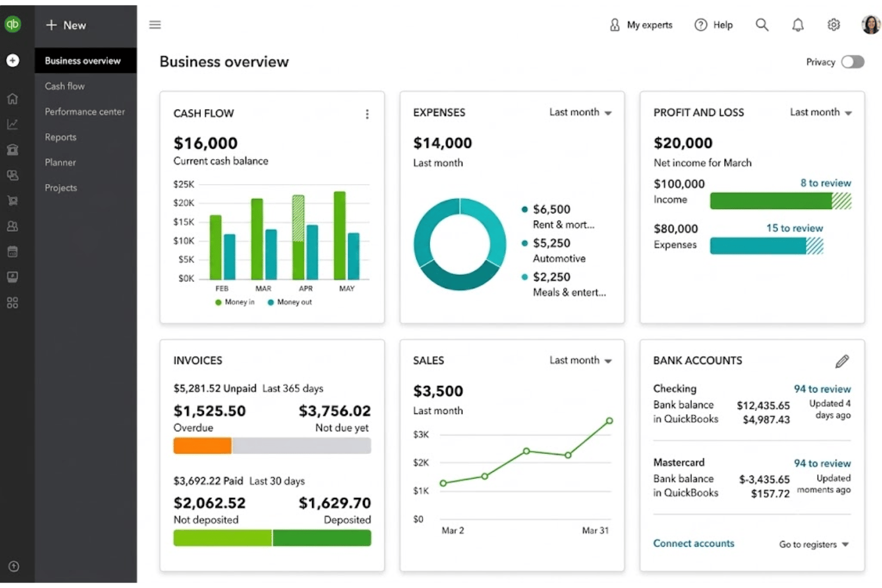
Task: Click the dark green Deposited bar
Action: pos(322,538)
